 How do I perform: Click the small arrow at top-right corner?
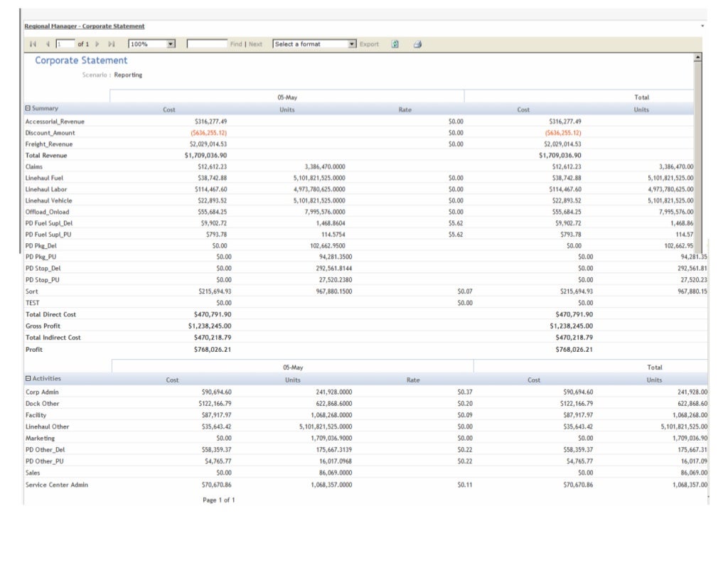(x=702, y=26)
